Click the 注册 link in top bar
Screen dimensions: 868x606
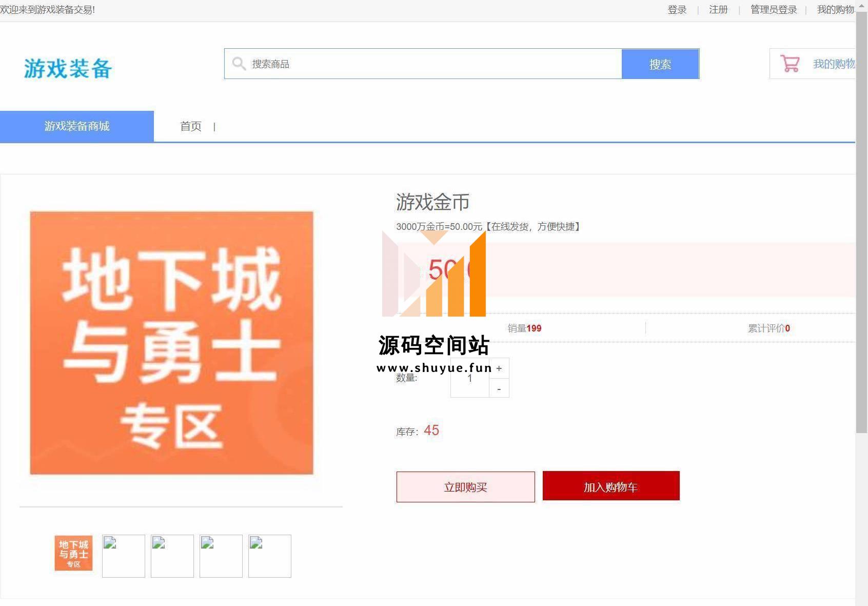[718, 10]
